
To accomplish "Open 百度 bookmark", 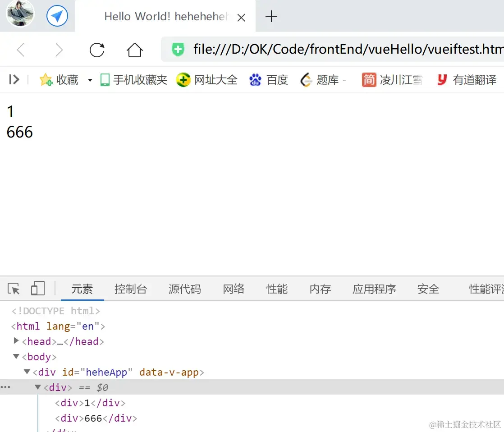I will [x=269, y=80].
